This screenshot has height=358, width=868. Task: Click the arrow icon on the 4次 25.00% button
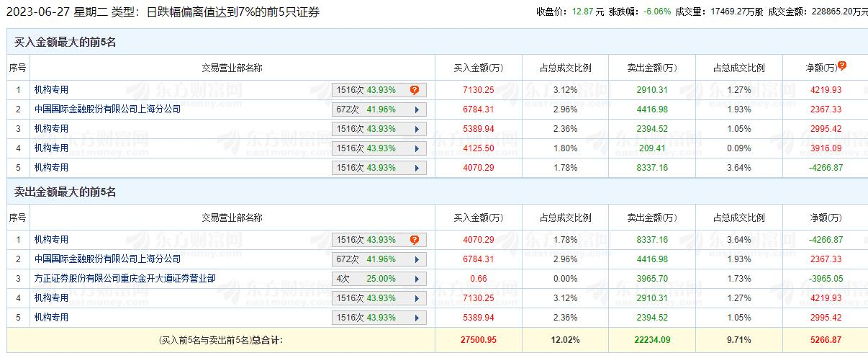tap(416, 279)
